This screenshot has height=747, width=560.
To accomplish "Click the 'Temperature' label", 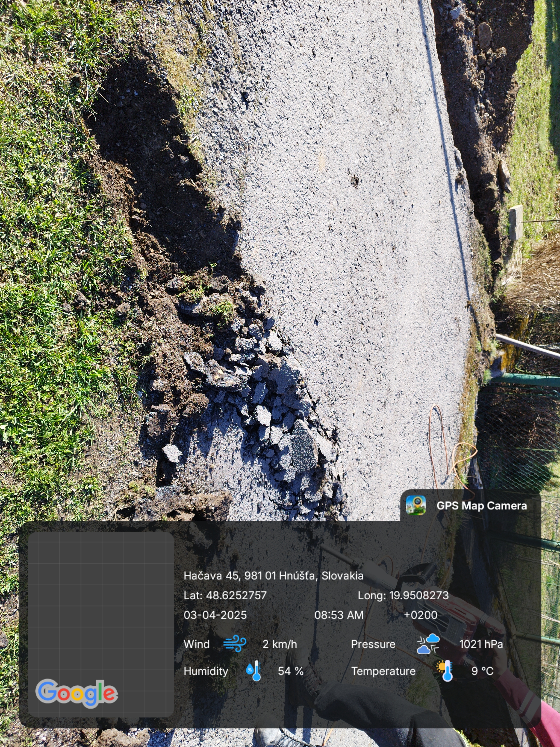I will point(383,671).
